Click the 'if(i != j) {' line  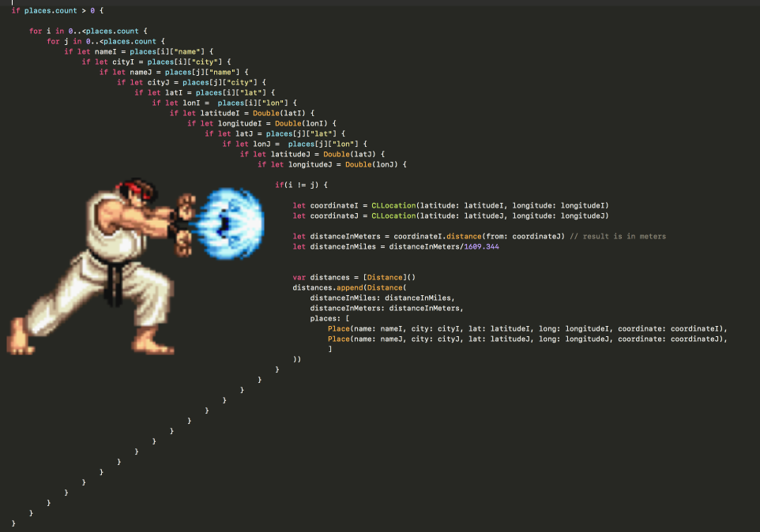click(302, 185)
